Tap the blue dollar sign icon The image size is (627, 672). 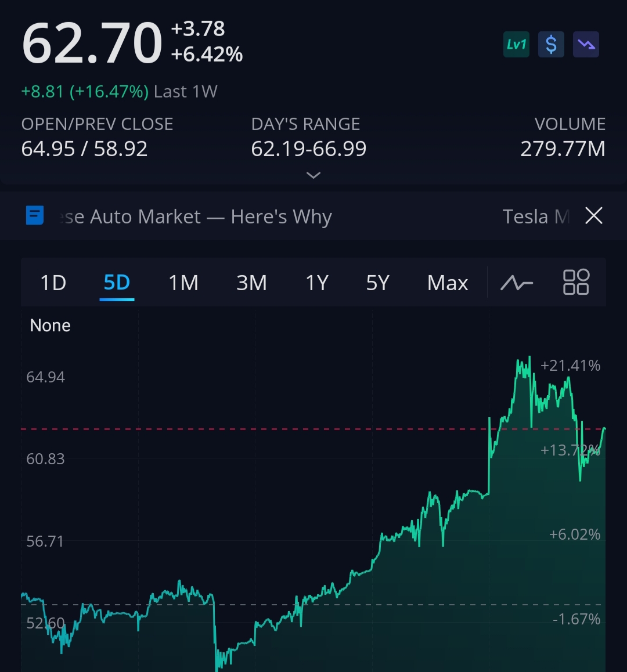tap(551, 45)
